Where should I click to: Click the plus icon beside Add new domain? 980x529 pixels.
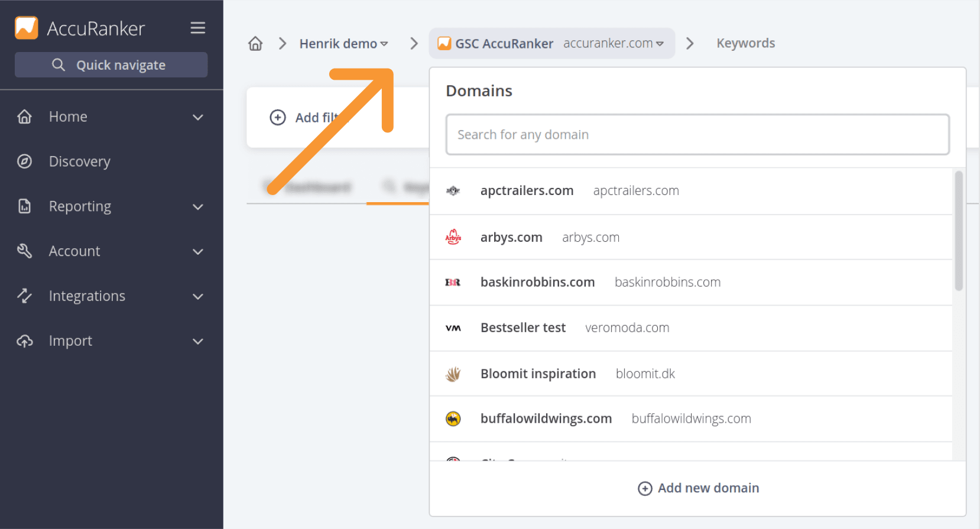pos(645,488)
